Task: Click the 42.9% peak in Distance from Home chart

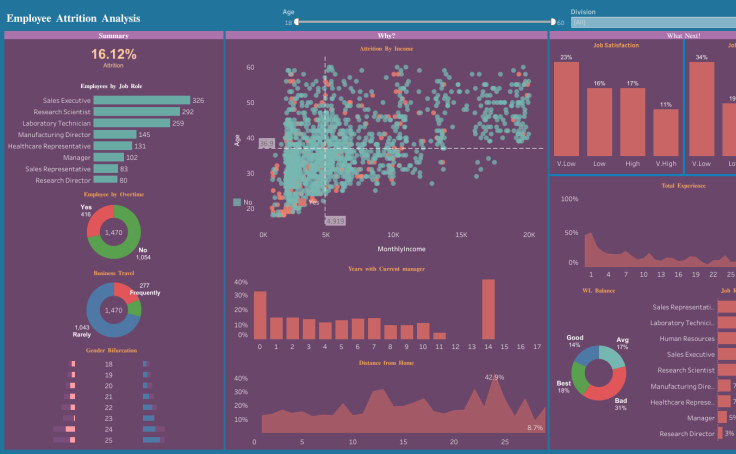Action: (494, 378)
